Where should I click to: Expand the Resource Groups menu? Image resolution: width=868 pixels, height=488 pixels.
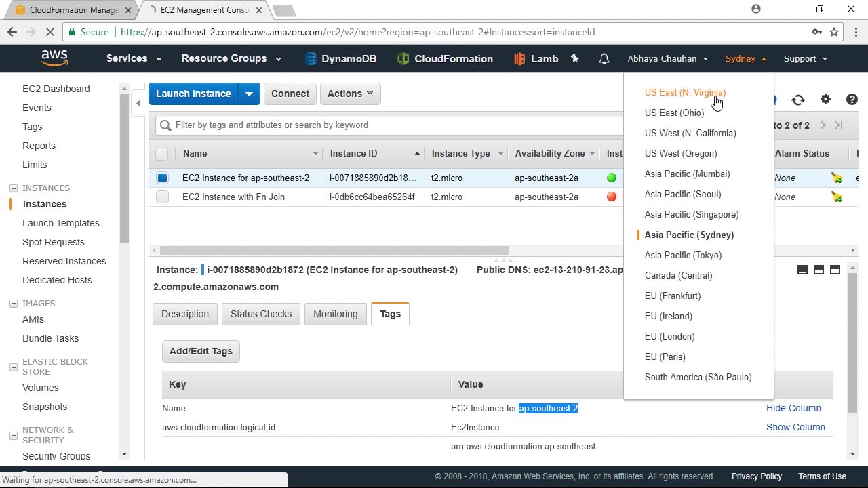click(x=231, y=58)
